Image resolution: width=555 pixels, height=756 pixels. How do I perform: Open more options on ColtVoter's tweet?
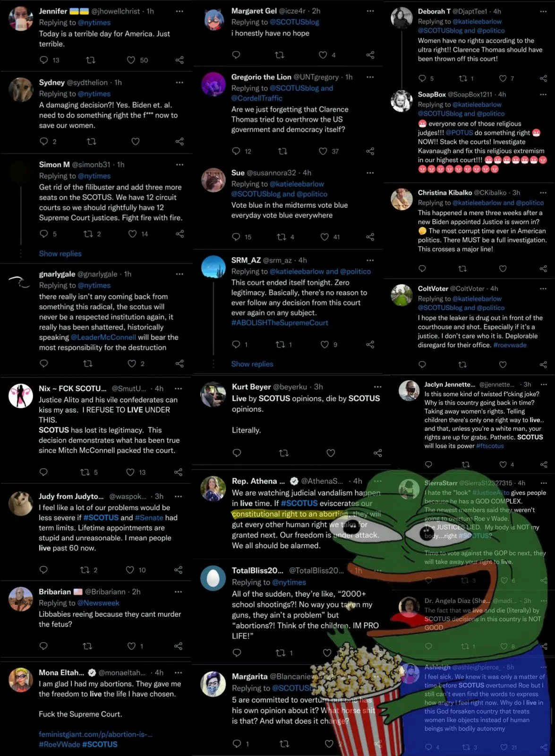pyautogui.click(x=543, y=288)
